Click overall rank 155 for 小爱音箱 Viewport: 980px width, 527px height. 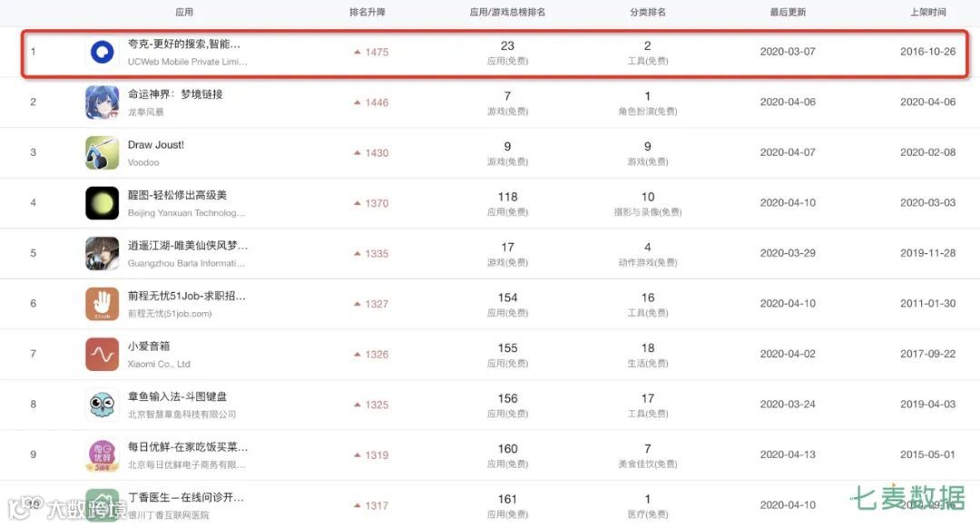507,347
